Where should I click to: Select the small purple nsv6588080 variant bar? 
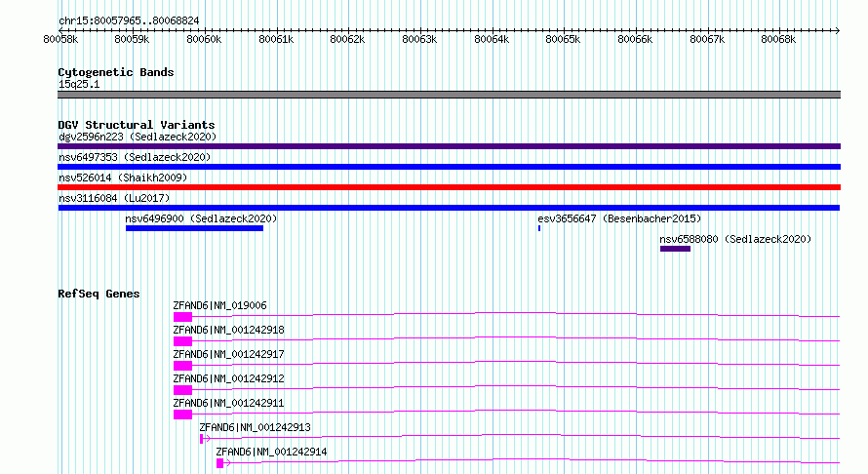click(x=675, y=249)
